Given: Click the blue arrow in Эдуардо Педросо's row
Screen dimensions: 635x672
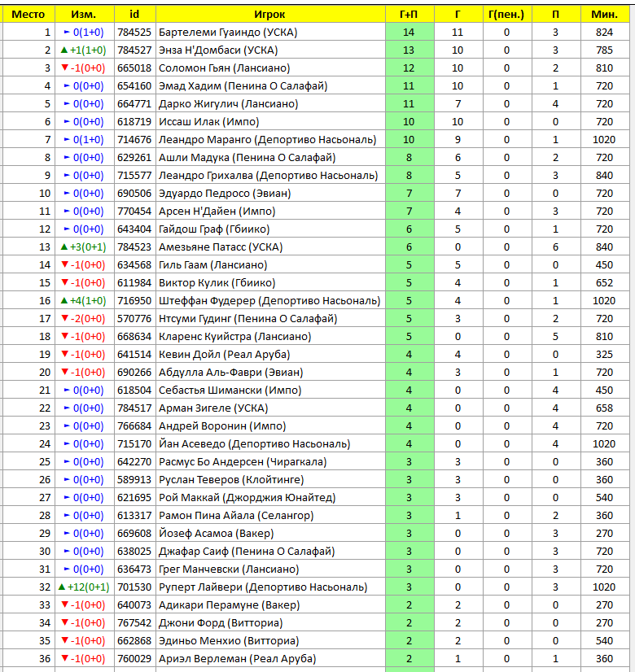Looking at the screenshot, I should pos(67,194).
